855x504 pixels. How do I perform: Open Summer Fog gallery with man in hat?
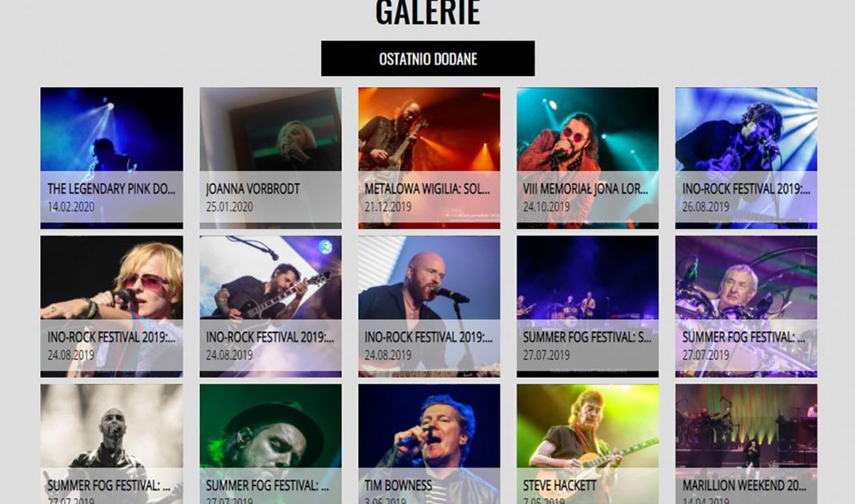tap(271, 444)
